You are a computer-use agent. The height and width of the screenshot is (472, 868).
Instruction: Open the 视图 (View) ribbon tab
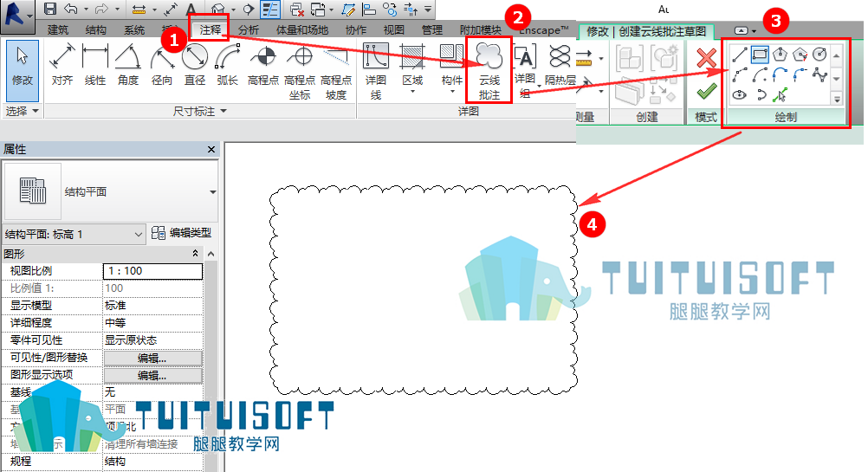[394, 30]
